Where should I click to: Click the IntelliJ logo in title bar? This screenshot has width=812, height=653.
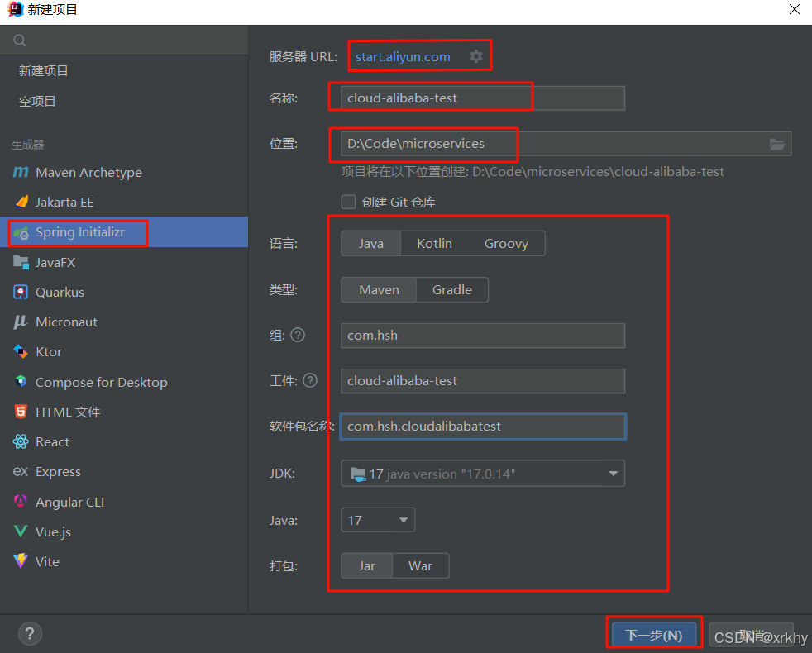(x=16, y=9)
